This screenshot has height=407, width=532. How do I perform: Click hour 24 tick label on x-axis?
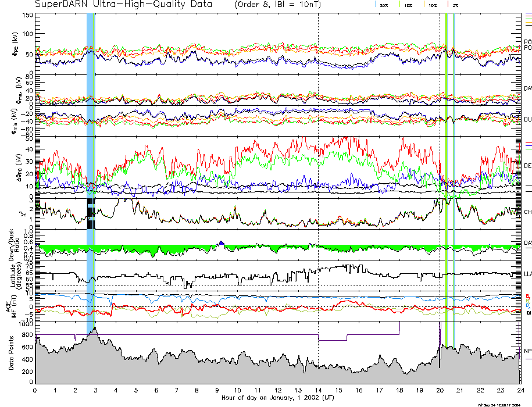pos(520,390)
